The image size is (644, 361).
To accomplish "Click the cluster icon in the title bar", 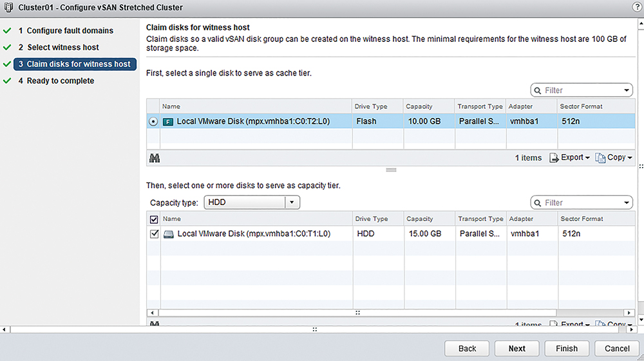I will [8, 7].
